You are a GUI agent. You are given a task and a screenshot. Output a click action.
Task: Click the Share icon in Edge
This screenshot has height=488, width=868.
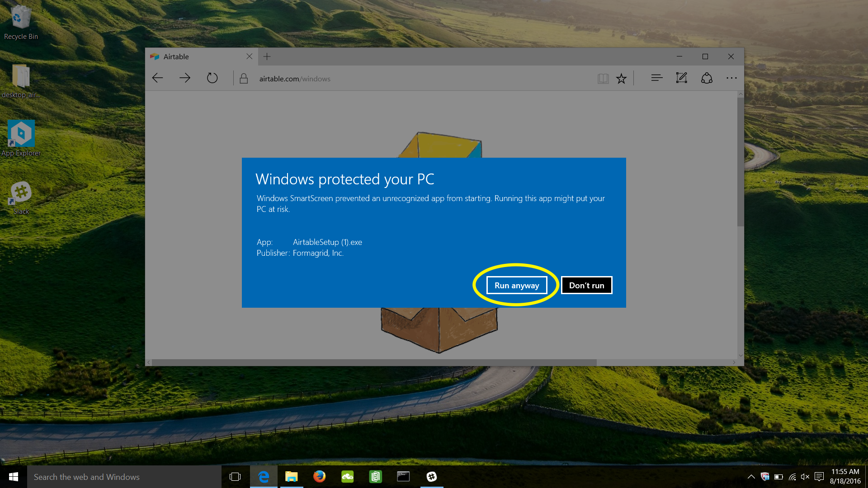pos(707,78)
